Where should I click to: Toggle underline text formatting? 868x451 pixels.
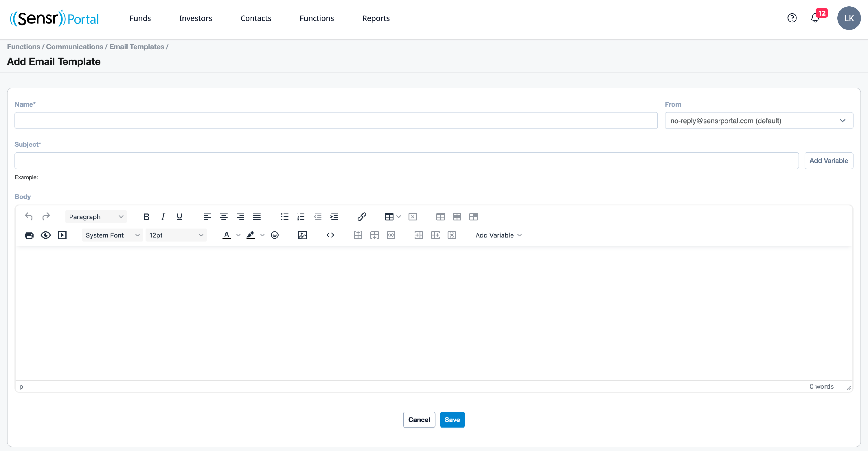(x=179, y=217)
